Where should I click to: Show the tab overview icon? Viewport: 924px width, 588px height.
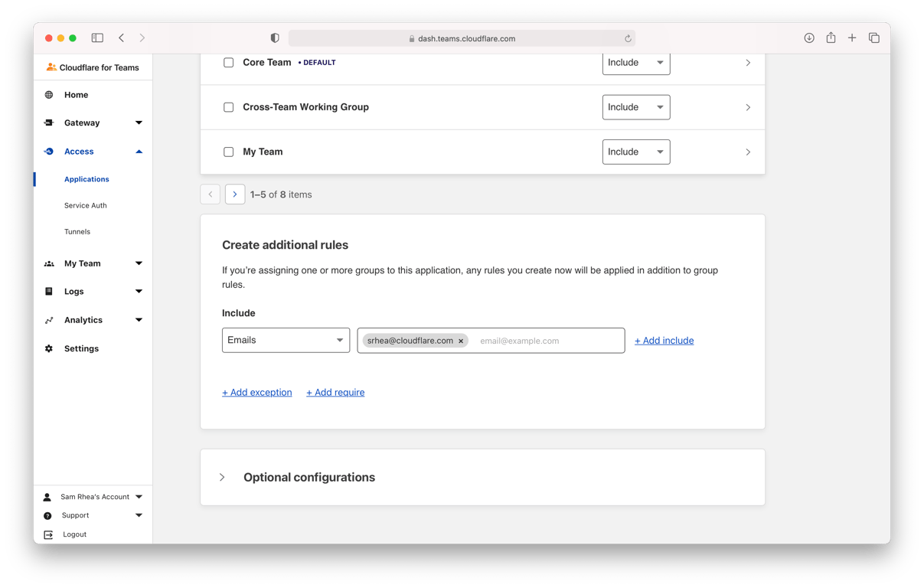coord(874,38)
